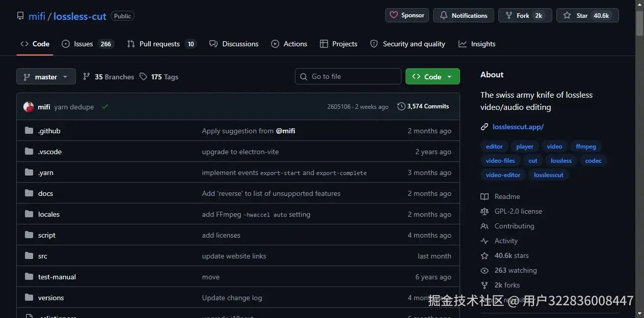644x318 pixels.
Task: Click folder icon beside .github
Action: (x=29, y=131)
